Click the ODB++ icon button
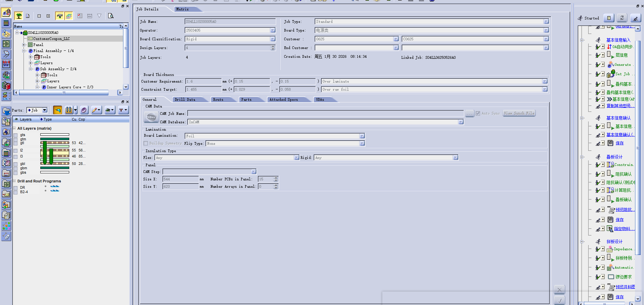644x305 pixels. tap(151, 118)
